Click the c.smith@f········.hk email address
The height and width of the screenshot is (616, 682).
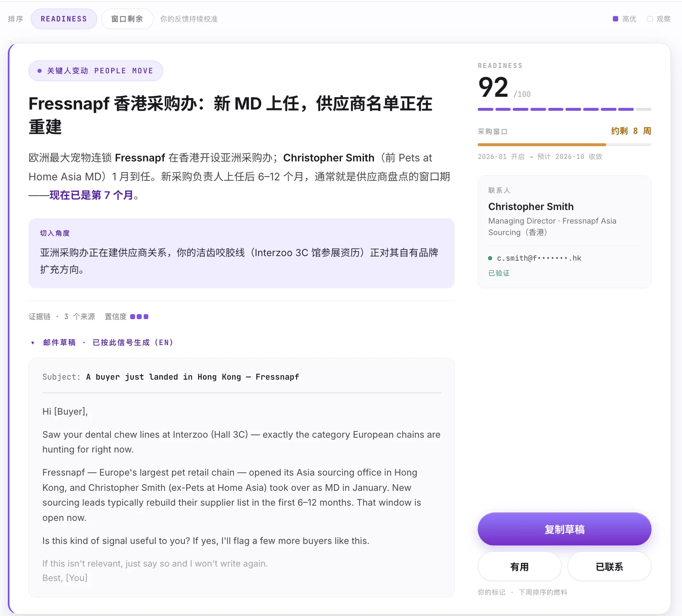click(x=539, y=258)
